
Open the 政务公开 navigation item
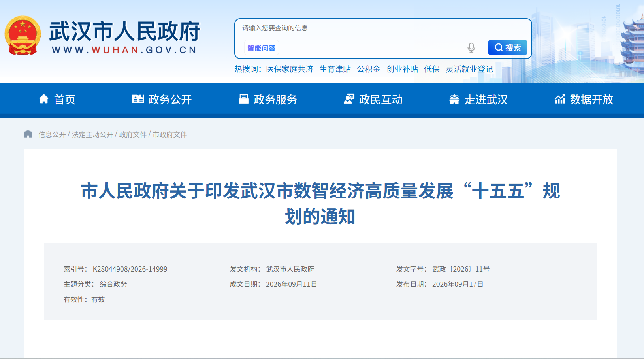click(162, 99)
